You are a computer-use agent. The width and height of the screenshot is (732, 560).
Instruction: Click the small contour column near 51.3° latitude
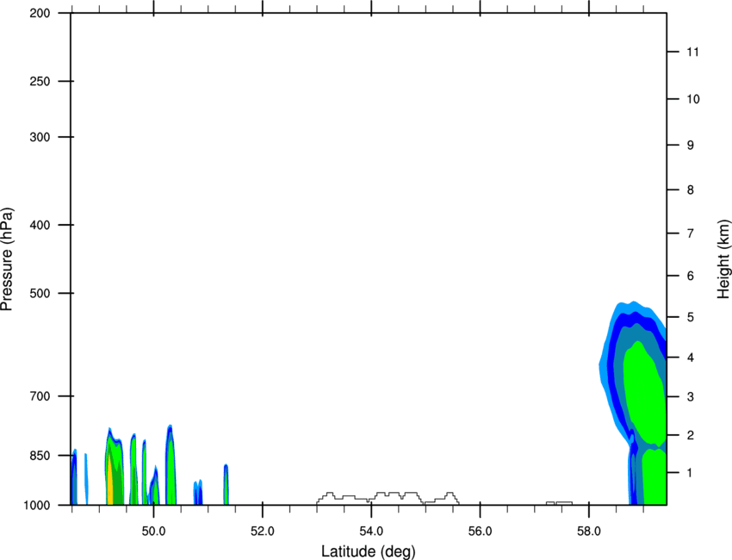pyautogui.click(x=226, y=485)
